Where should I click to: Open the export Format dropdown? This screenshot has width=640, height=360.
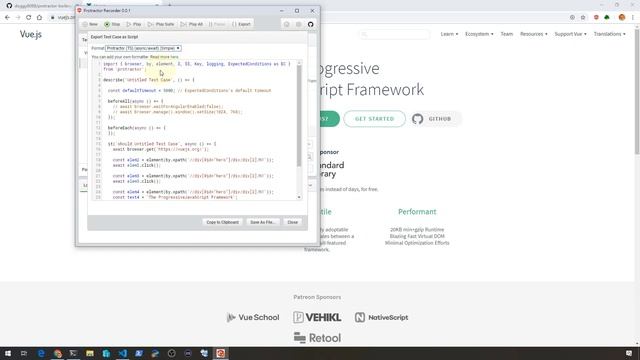pos(143,48)
